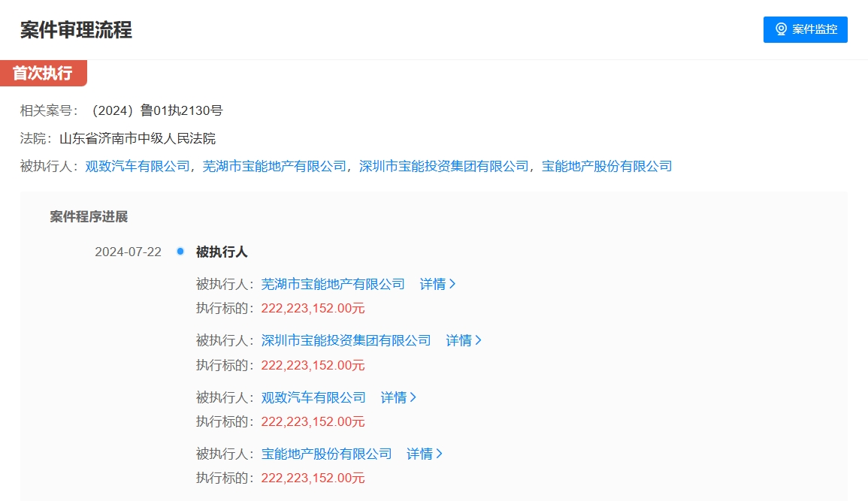
Task: Click the court name 山东省济南市中级人民法院
Action: click(x=138, y=138)
